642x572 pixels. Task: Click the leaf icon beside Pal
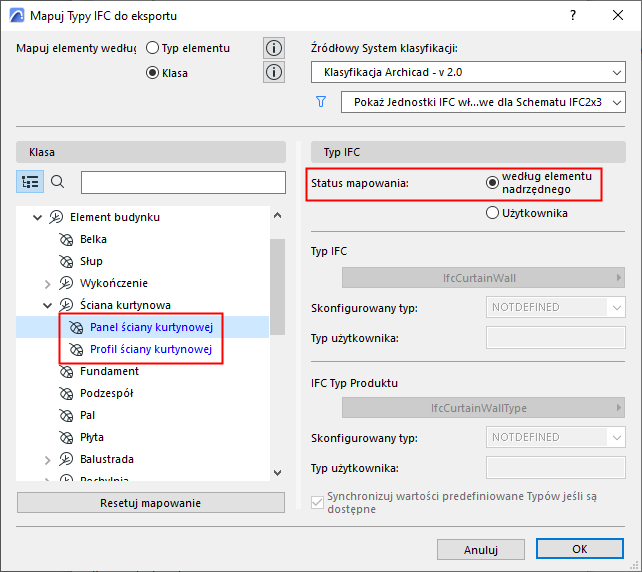point(66,416)
